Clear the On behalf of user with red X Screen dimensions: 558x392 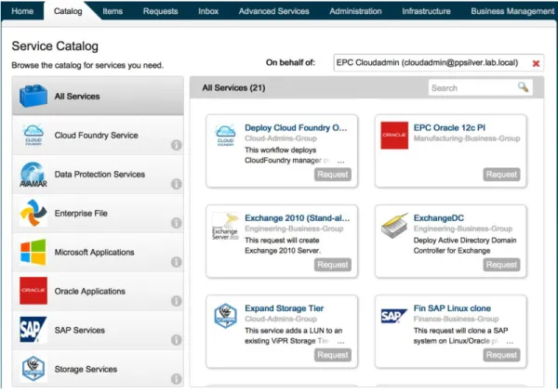536,63
